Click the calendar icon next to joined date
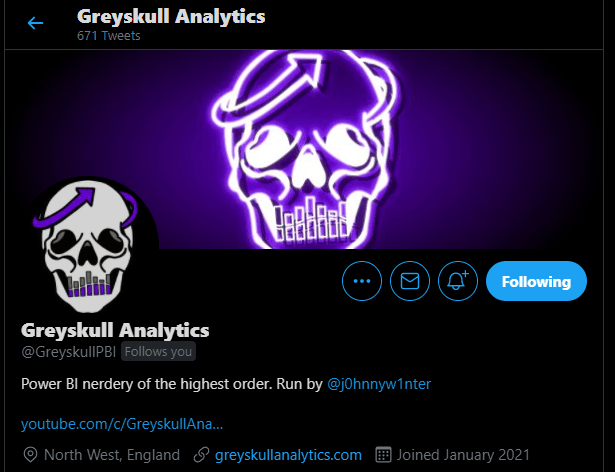615x472 pixels. coord(383,455)
